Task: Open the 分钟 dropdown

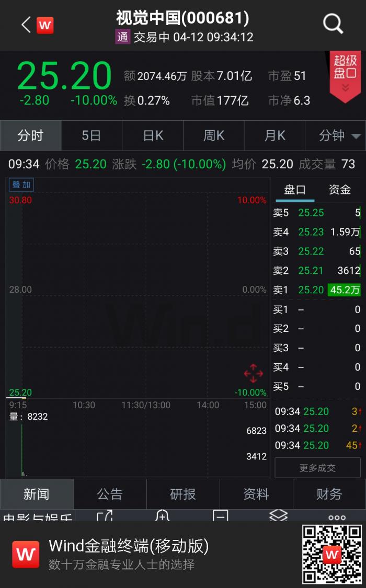Action: [339, 136]
